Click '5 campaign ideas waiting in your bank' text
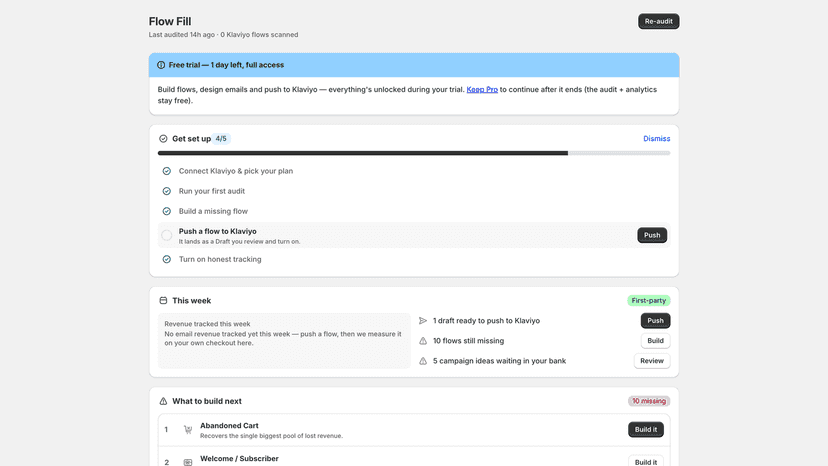 [x=500, y=361]
